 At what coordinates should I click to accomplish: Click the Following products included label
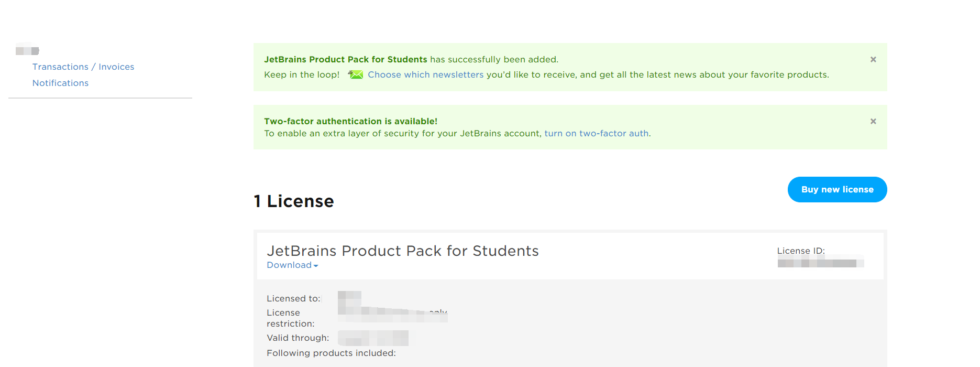pyautogui.click(x=331, y=353)
